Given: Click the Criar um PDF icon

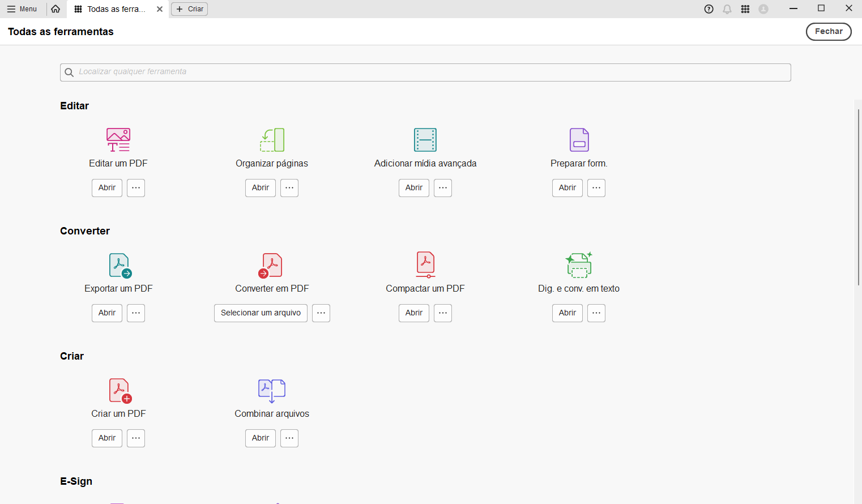Looking at the screenshot, I should pyautogui.click(x=120, y=391).
